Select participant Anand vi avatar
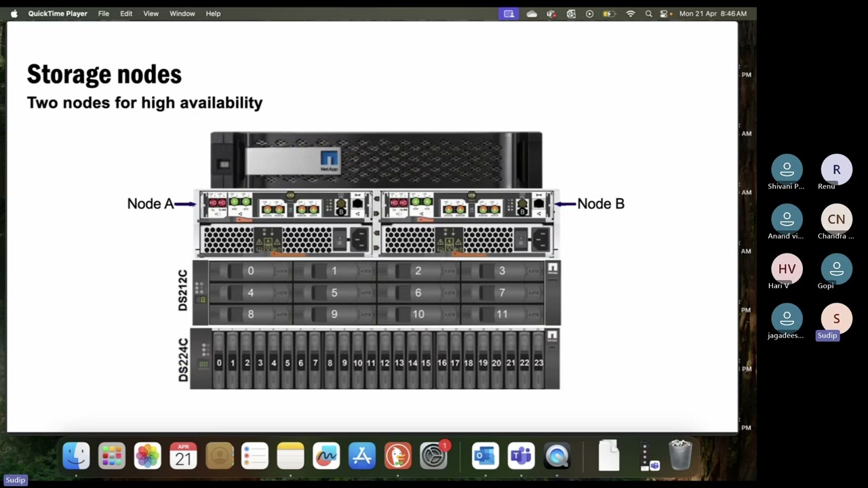868x488 pixels. click(787, 219)
